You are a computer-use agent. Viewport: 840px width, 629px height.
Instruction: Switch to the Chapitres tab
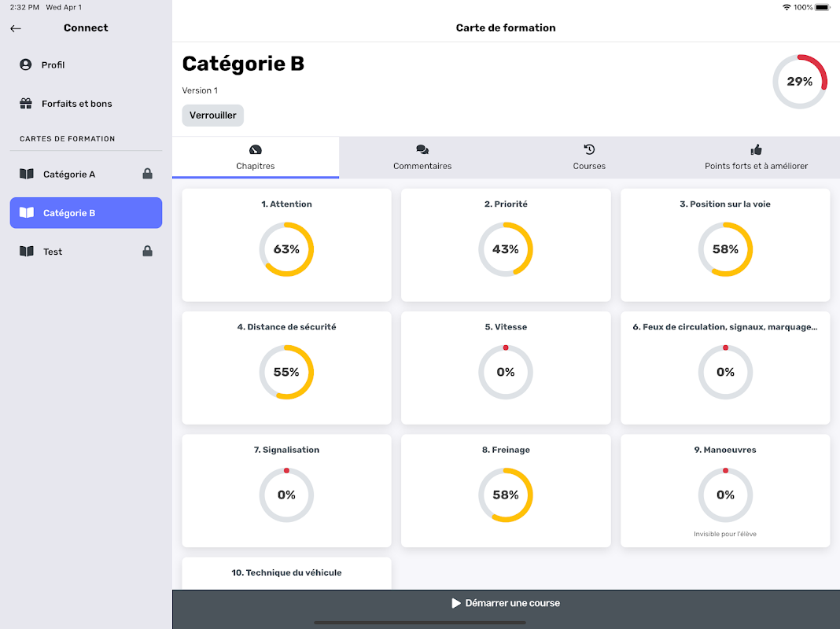click(256, 157)
